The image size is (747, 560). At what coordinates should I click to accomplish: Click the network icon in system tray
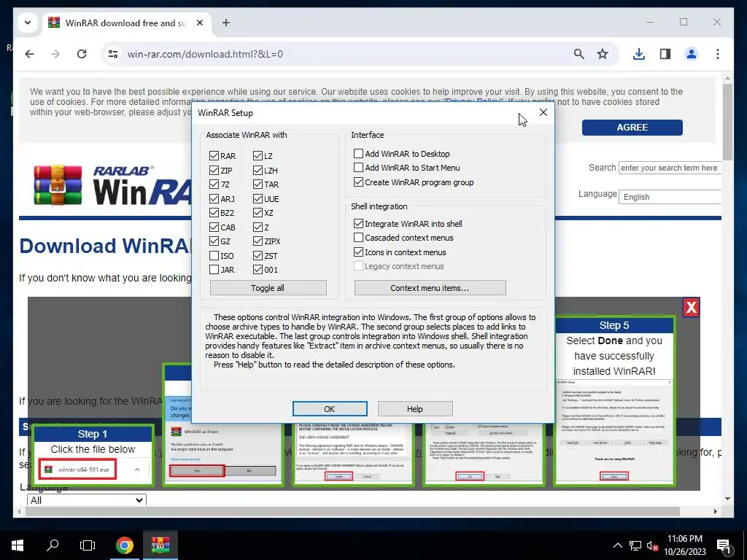point(635,545)
